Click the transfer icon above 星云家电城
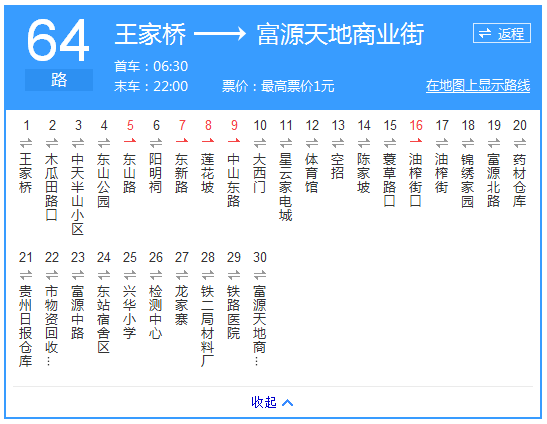Image resolution: width=547 pixels, height=424 pixels. click(286, 143)
